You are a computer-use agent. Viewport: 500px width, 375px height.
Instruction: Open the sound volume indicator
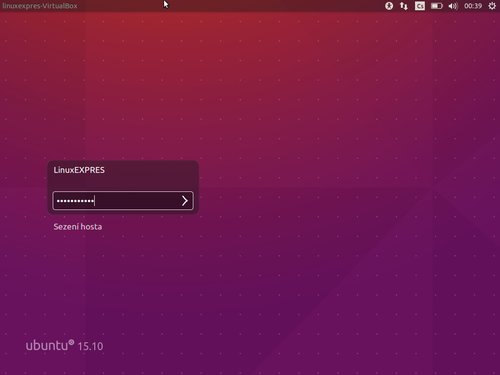(453, 6)
